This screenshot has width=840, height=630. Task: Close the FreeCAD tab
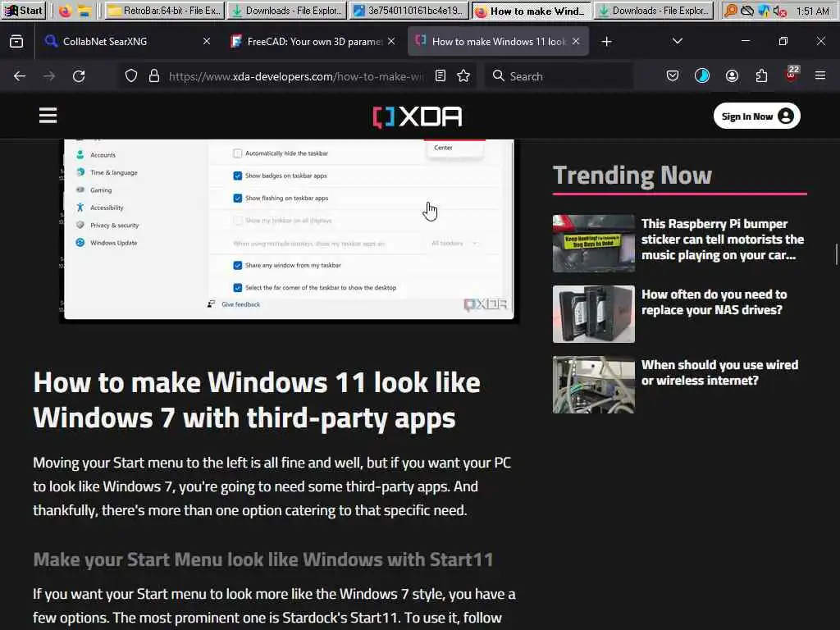pyautogui.click(x=391, y=41)
